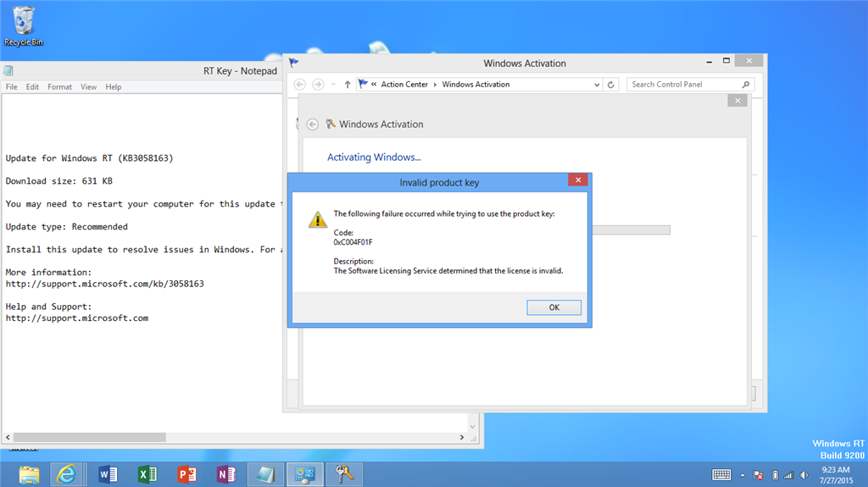Click the Back arrow in Control Panel
This screenshot has width=868, height=487.
(300, 84)
